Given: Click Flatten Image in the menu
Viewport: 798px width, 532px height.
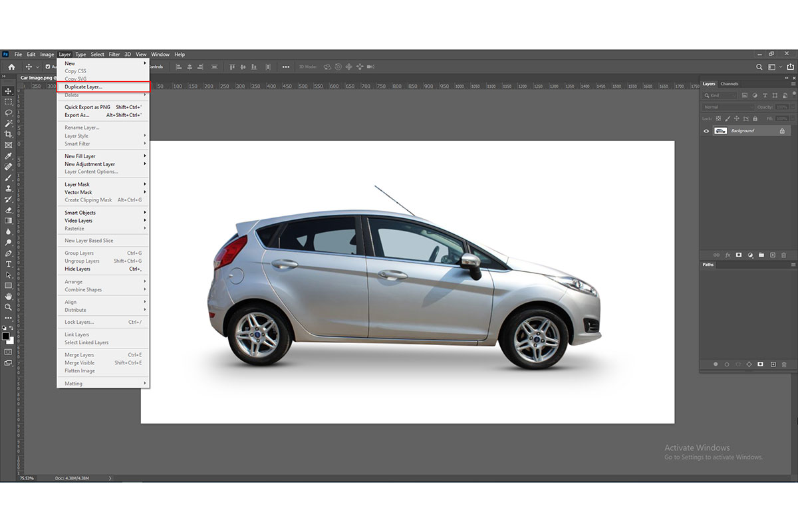Looking at the screenshot, I should pos(78,370).
